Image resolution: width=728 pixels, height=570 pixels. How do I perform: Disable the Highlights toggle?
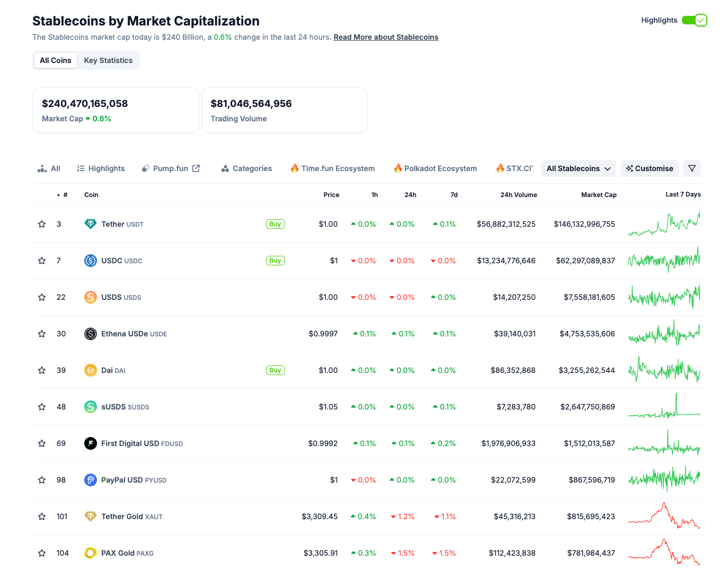click(694, 20)
